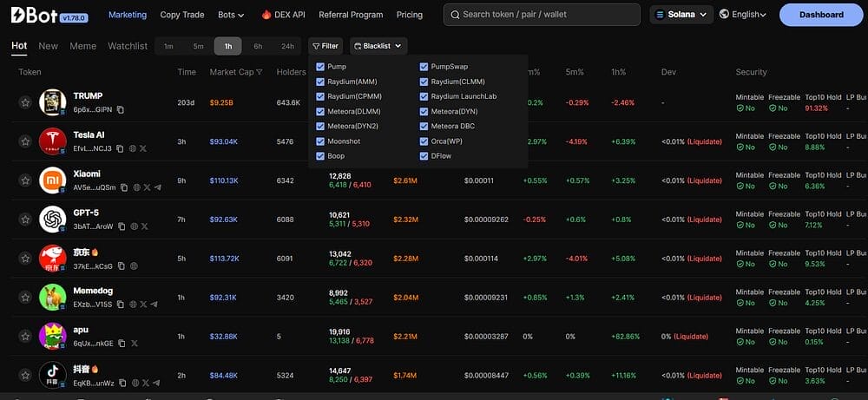Screen dimensions: 868x400
Task: Focus the token search field
Action: coord(542,15)
